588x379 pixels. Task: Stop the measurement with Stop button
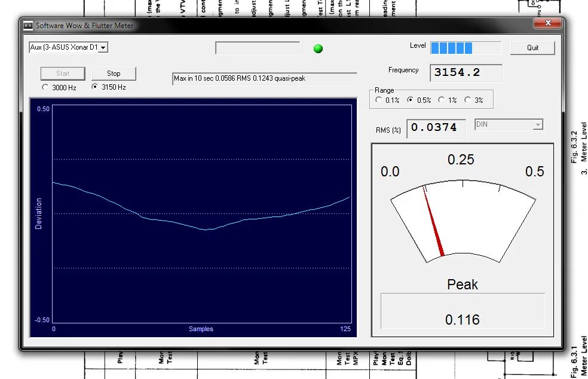tap(114, 73)
